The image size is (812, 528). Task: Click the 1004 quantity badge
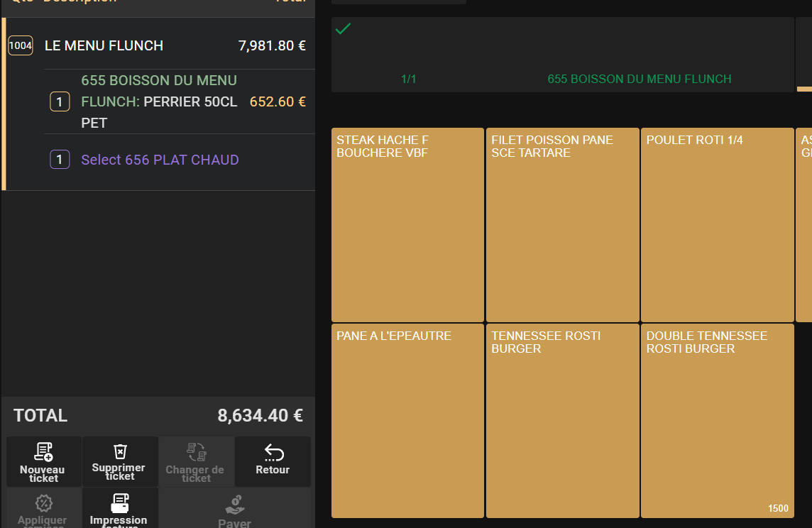click(21, 45)
